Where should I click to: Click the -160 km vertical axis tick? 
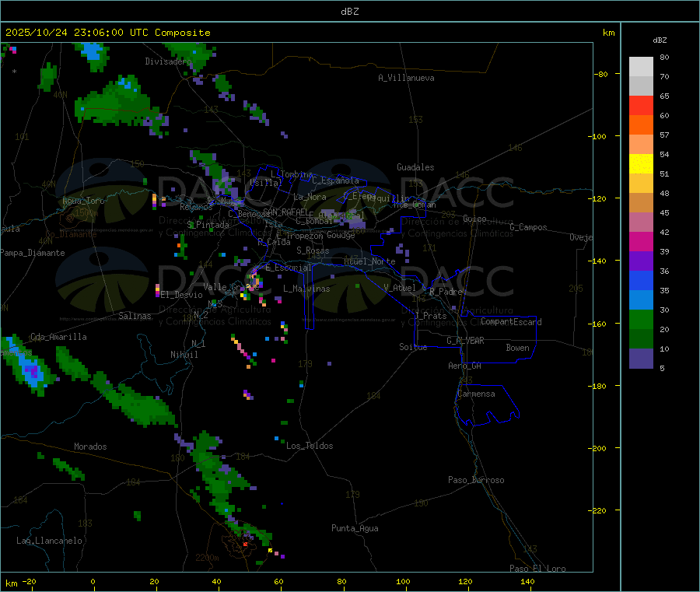pos(597,324)
